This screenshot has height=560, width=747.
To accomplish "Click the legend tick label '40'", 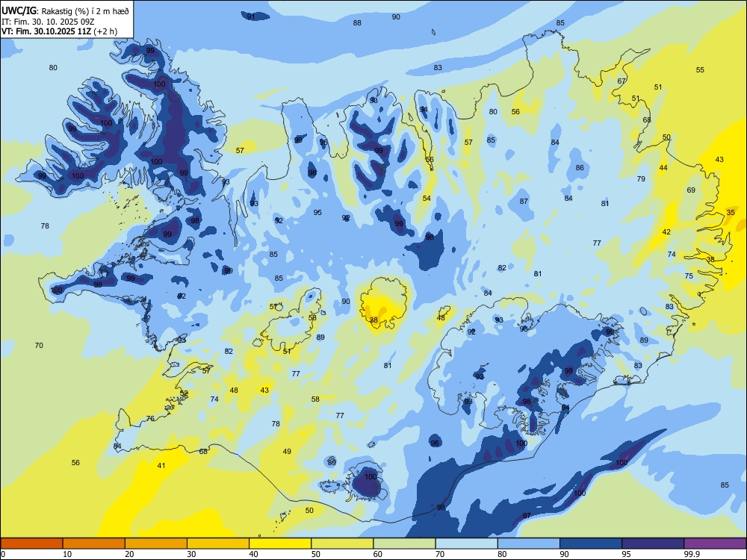I will pyautogui.click(x=253, y=554).
